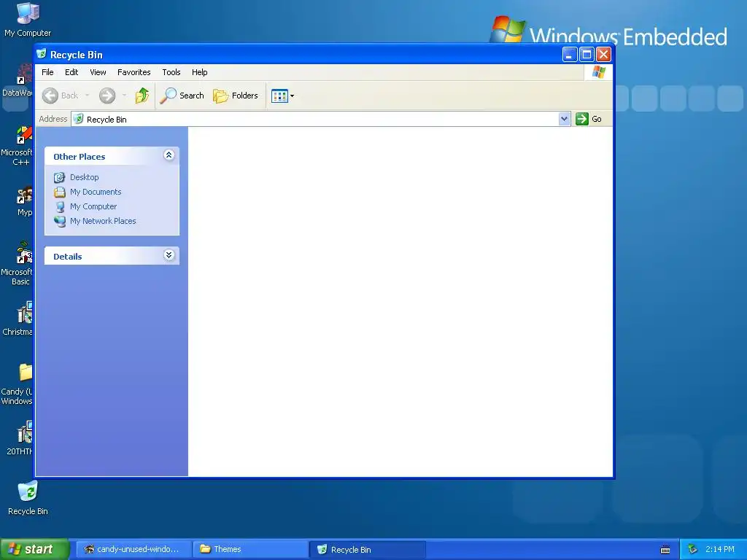
Task: Go back with the Back arrow button
Action: pyautogui.click(x=60, y=96)
